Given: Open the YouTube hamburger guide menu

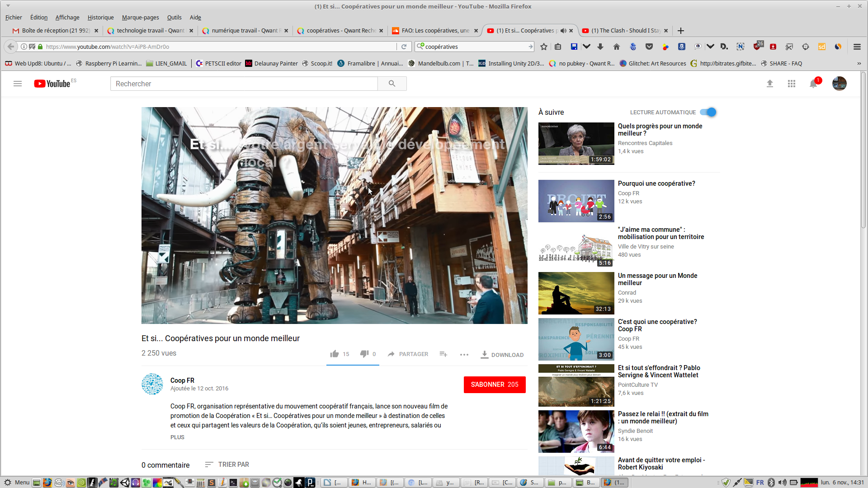Looking at the screenshot, I should (x=18, y=84).
